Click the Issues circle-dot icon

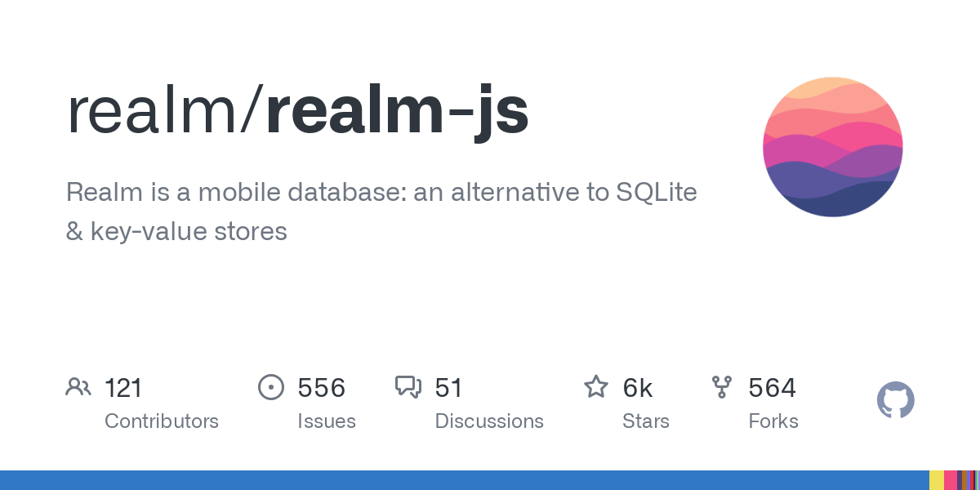(x=270, y=387)
